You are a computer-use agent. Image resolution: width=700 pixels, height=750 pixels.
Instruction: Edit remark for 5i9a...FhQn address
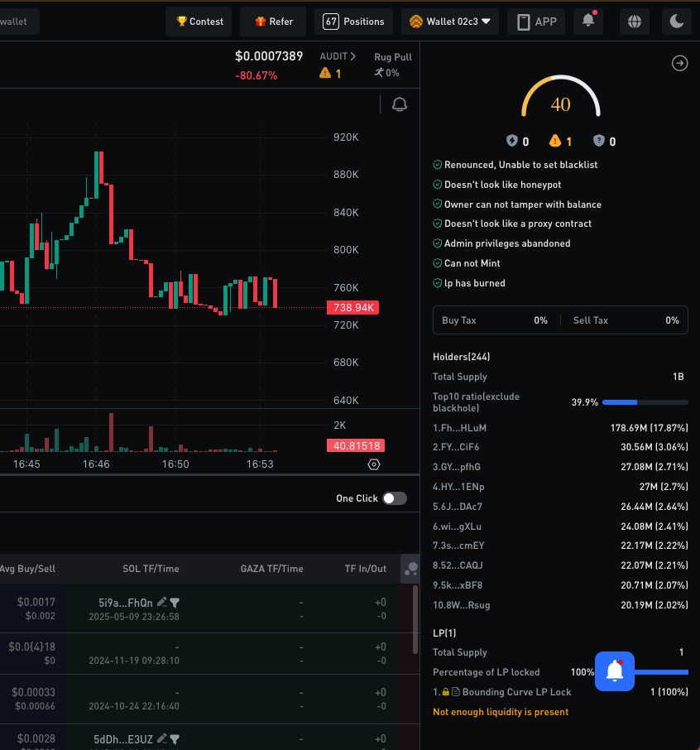pyautogui.click(x=162, y=602)
